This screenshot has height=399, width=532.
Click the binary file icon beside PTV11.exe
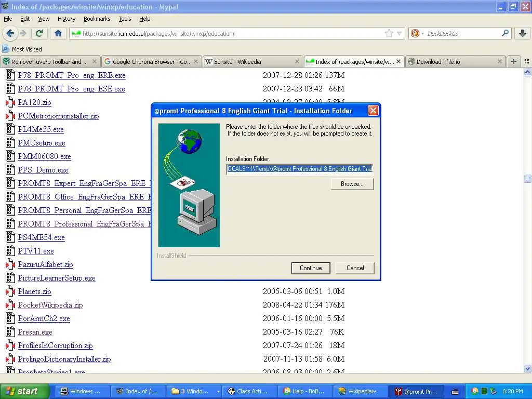coord(10,251)
